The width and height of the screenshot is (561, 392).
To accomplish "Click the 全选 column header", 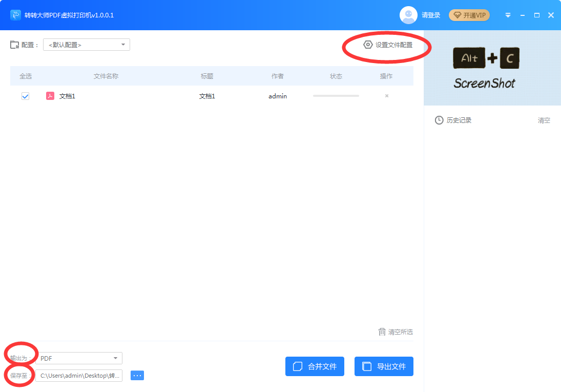I will pyautogui.click(x=26, y=76).
